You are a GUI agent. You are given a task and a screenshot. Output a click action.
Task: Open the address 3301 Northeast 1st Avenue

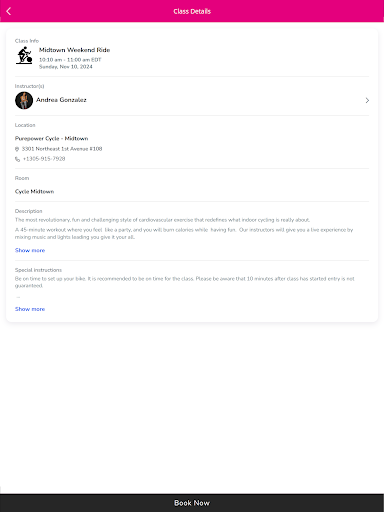(62, 149)
